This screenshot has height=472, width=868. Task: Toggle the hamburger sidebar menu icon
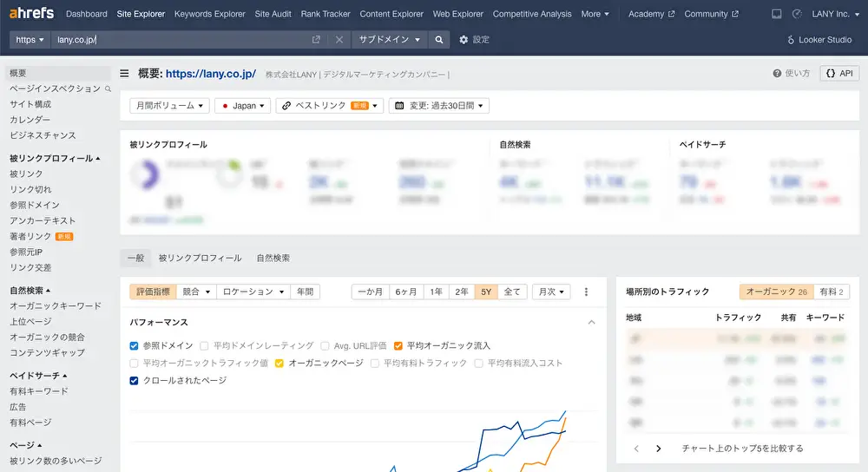click(125, 74)
